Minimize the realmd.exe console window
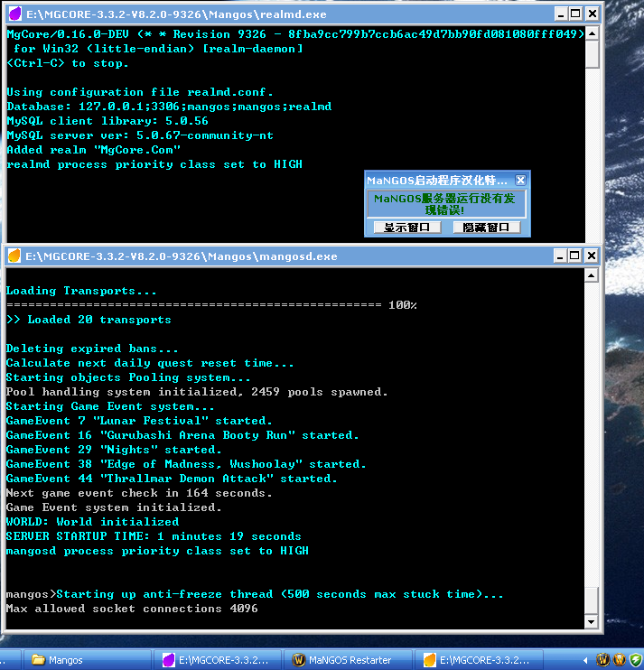 pos(561,14)
